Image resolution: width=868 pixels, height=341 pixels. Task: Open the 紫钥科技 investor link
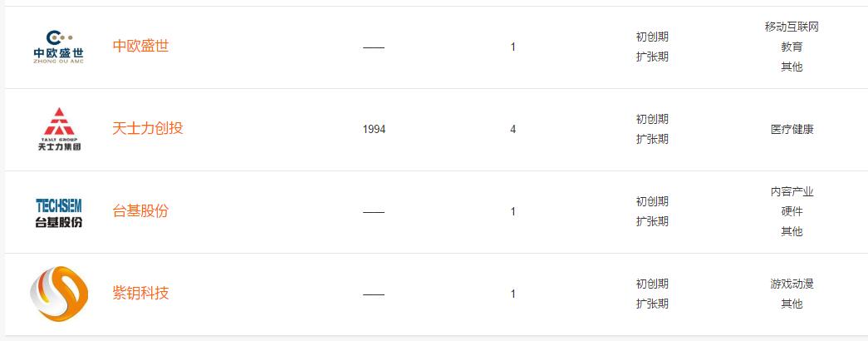point(140,293)
